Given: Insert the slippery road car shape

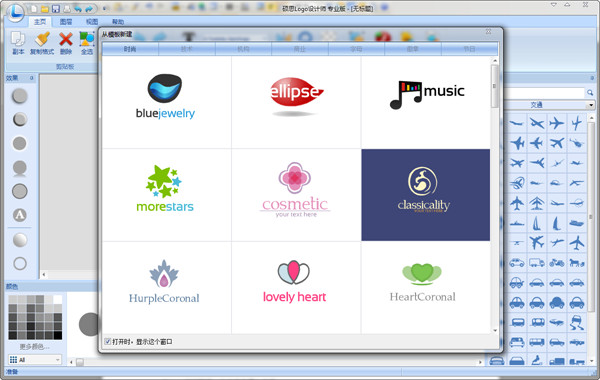Looking at the screenshot, I should click(x=577, y=322).
